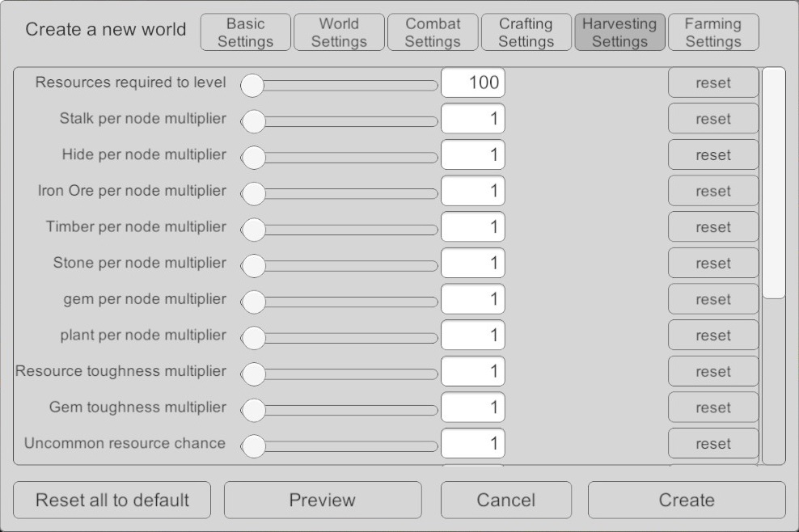The width and height of the screenshot is (799, 532).
Task: Click the settings list vertical scrollbar
Action: 774,184
